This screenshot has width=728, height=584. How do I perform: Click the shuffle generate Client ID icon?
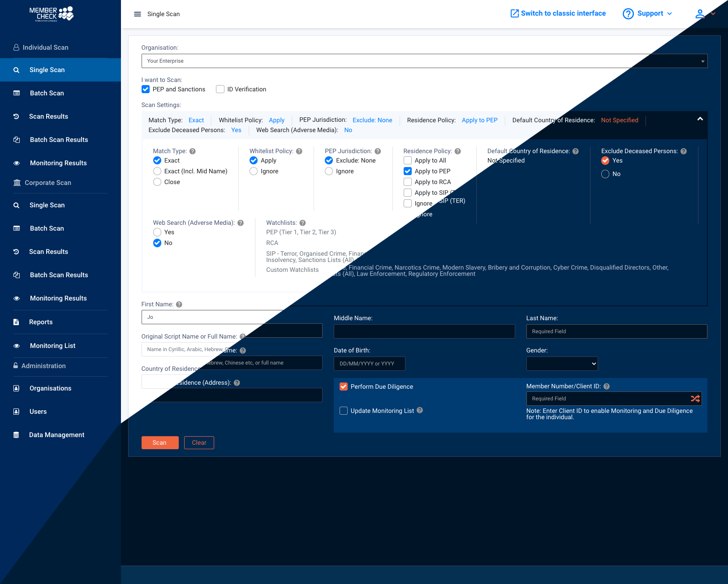695,399
